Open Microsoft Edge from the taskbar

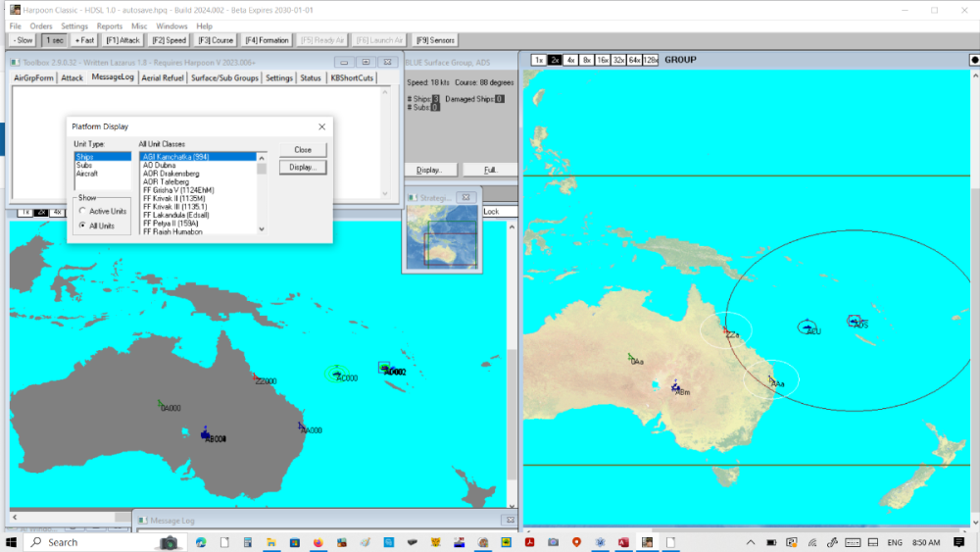click(201, 542)
